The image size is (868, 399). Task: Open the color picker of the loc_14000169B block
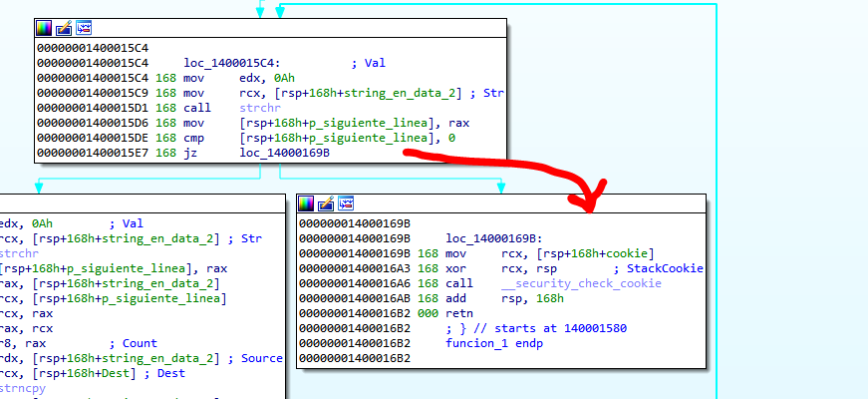click(x=307, y=203)
